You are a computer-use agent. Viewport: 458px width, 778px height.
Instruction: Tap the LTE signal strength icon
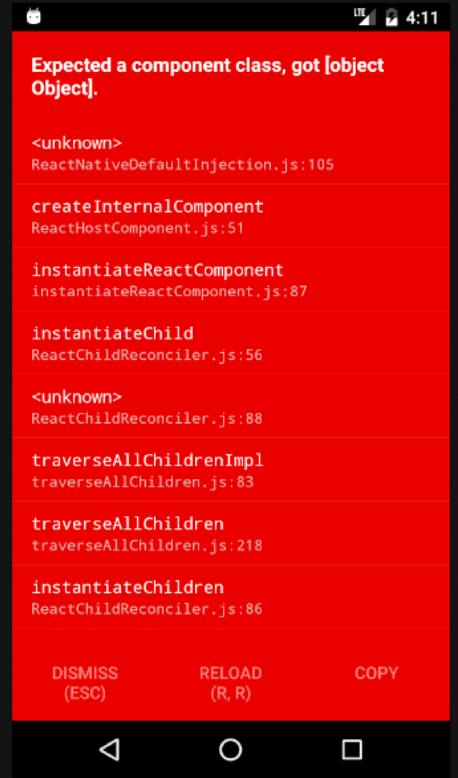[365, 17]
